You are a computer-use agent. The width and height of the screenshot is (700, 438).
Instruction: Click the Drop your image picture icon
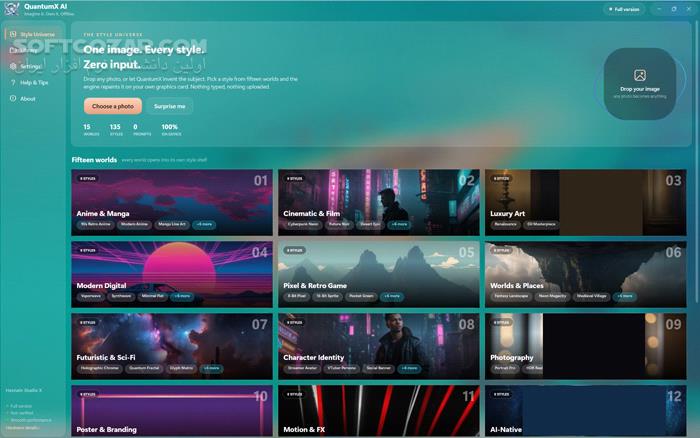[x=640, y=75]
